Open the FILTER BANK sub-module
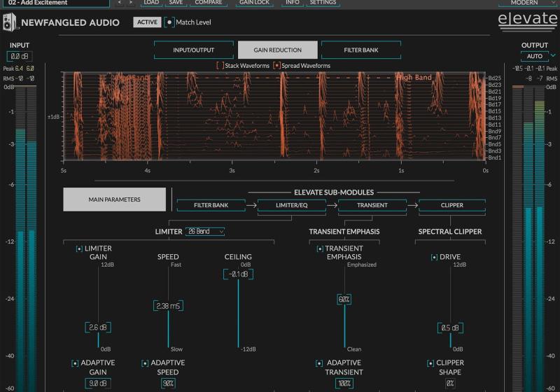The image size is (560, 392). tap(211, 205)
